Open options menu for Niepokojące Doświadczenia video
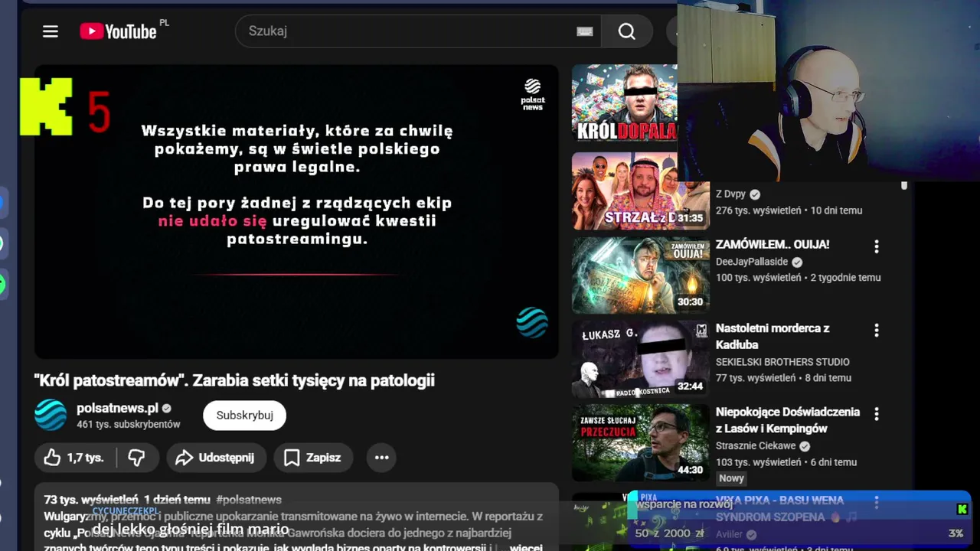980x551 pixels. tap(877, 415)
